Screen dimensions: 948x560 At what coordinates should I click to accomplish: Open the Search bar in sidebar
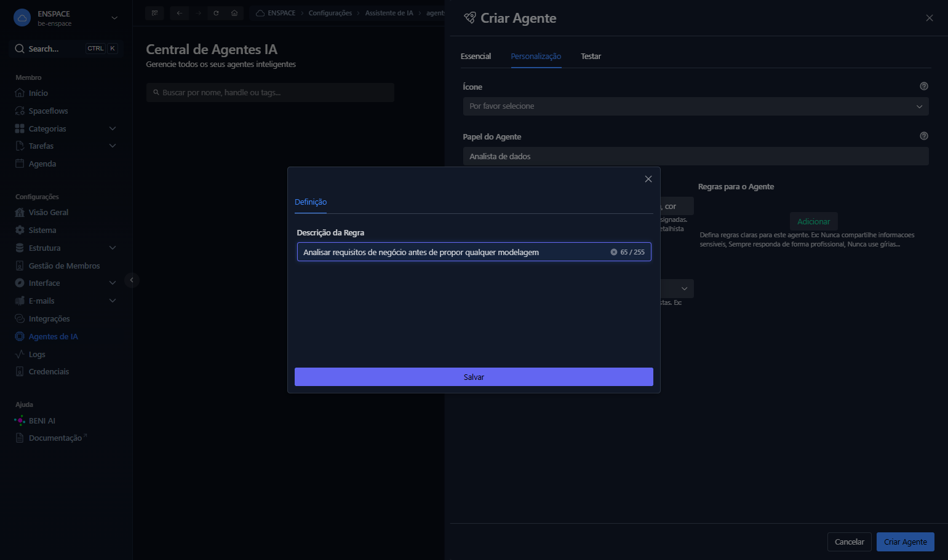tap(66, 49)
